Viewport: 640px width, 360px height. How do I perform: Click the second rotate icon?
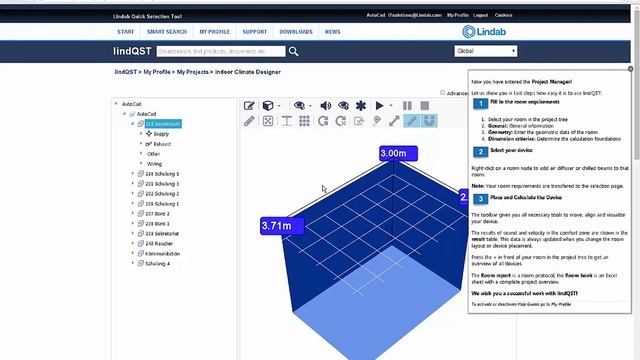(x=340, y=121)
